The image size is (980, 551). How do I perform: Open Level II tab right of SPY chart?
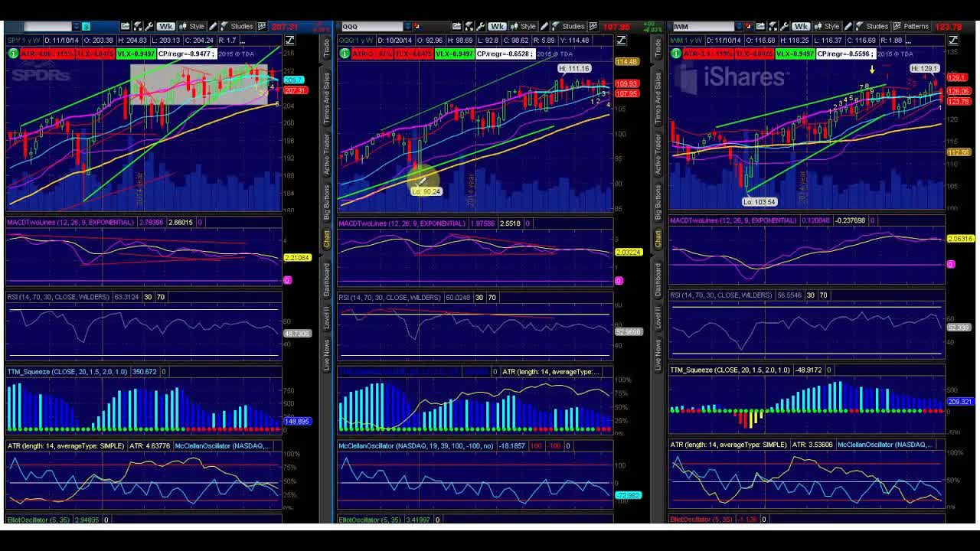326,316
